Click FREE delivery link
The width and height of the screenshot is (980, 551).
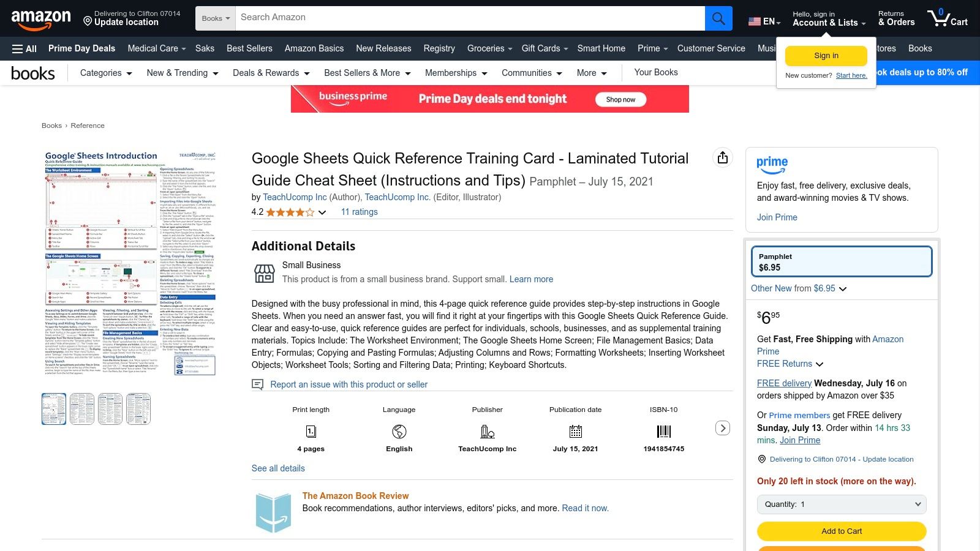coord(784,383)
